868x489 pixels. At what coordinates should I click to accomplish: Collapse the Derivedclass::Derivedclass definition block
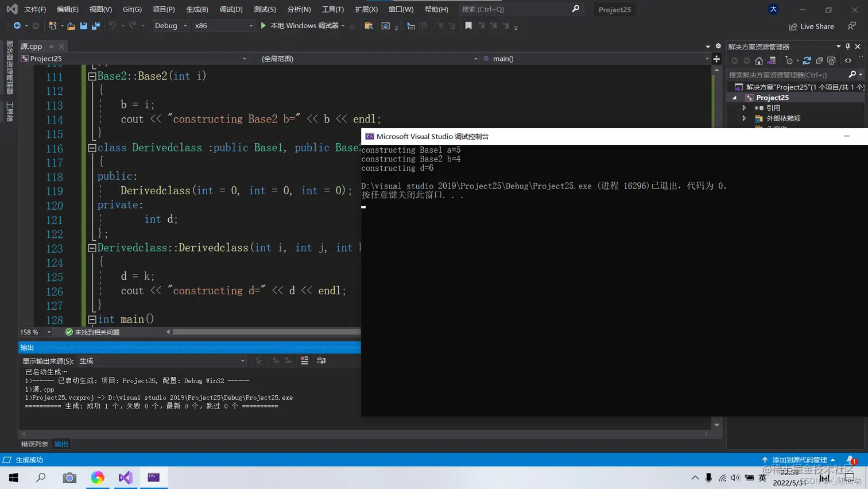coord(92,248)
